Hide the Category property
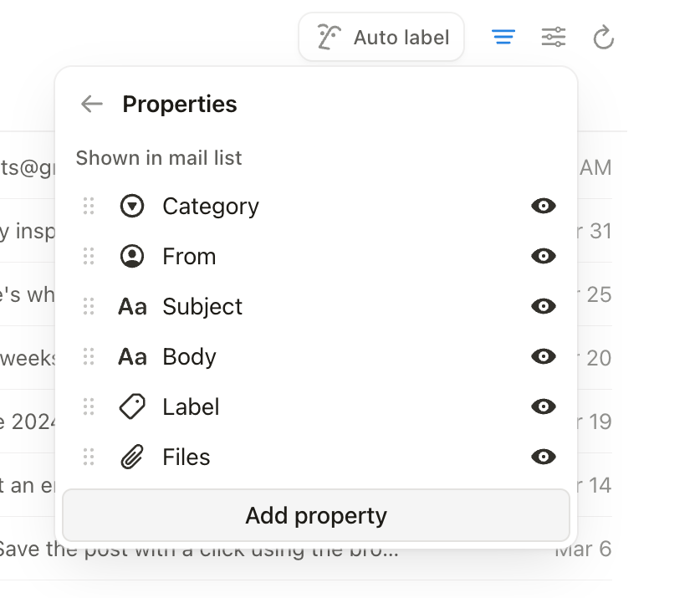The width and height of the screenshot is (700, 598). [543, 206]
